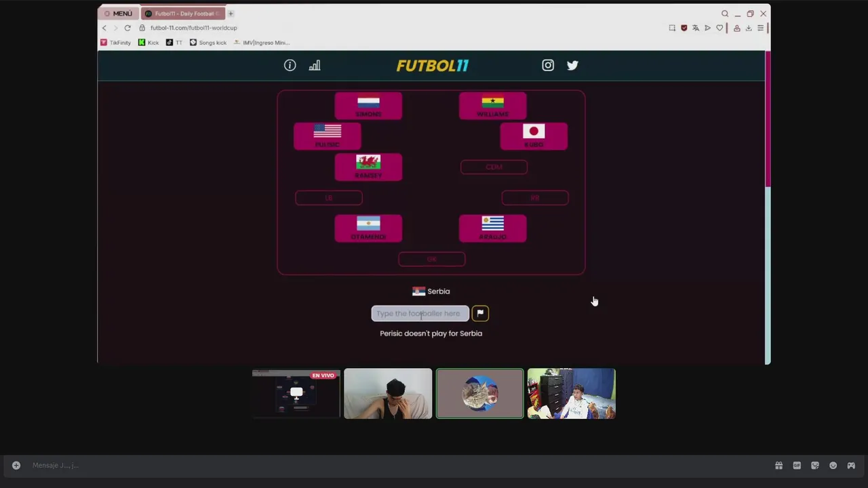Open the IMV Ingreso Mini bookmark
This screenshot has width=868, height=488.
pyautogui.click(x=262, y=42)
